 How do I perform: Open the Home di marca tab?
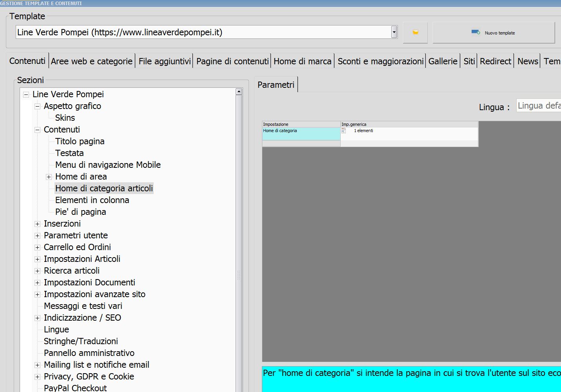[x=302, y=61]
